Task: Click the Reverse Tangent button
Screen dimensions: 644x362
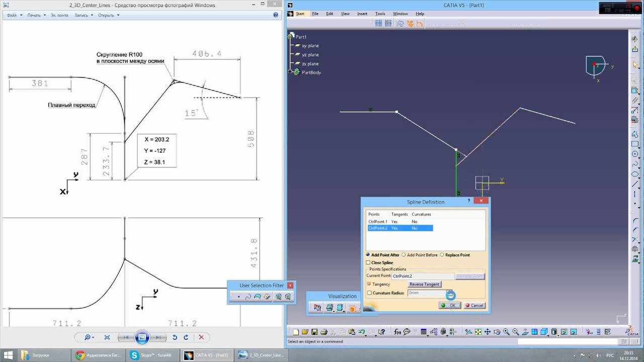Action: click(424, 284)
